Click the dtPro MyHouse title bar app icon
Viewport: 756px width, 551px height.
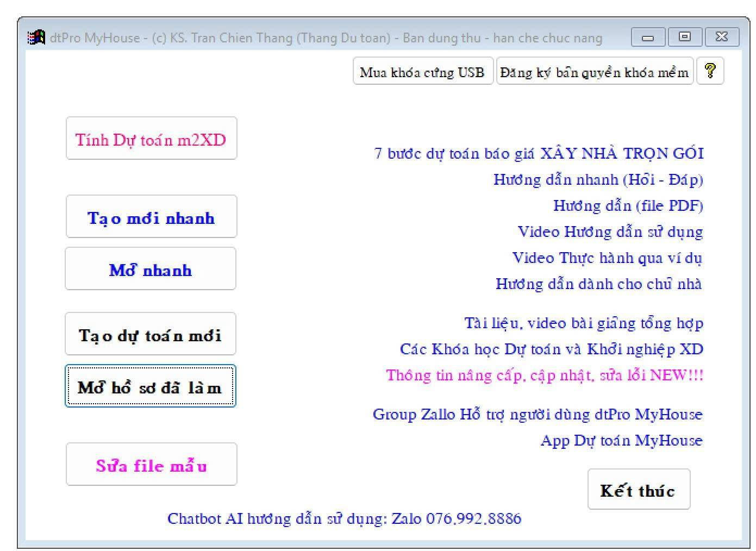[x=36, y=37]
